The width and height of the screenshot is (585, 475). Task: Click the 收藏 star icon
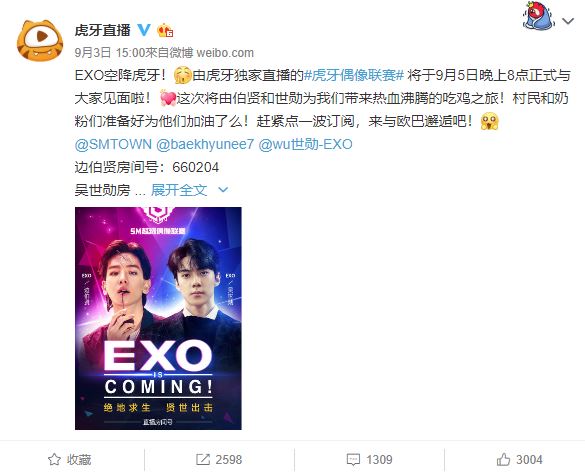[x=54, y=459]
